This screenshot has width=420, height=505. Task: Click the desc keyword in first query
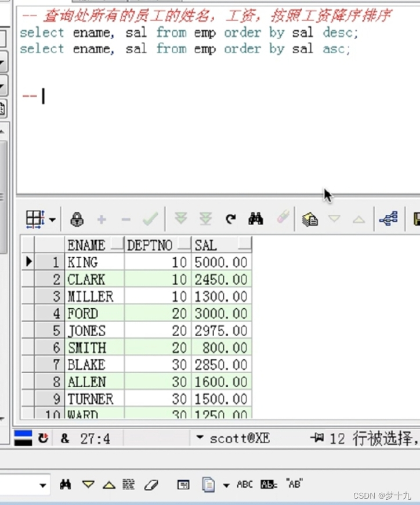tap(337, 32)
